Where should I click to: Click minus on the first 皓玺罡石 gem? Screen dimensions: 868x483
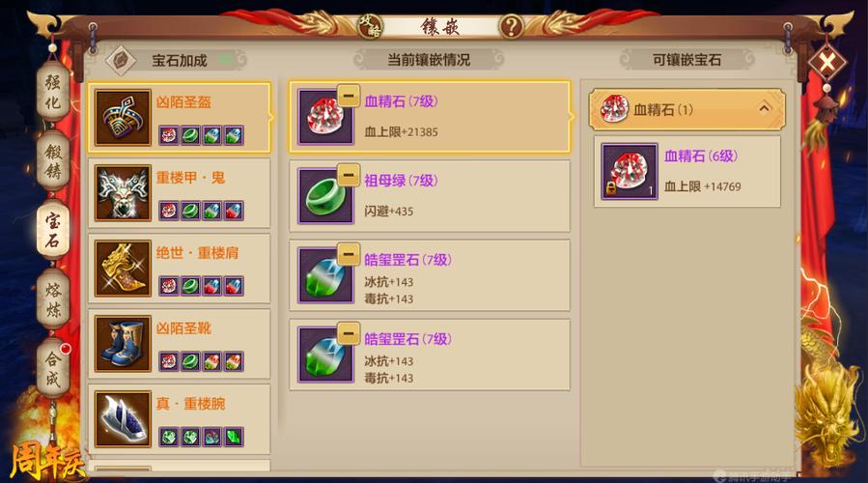coord(349,254)
